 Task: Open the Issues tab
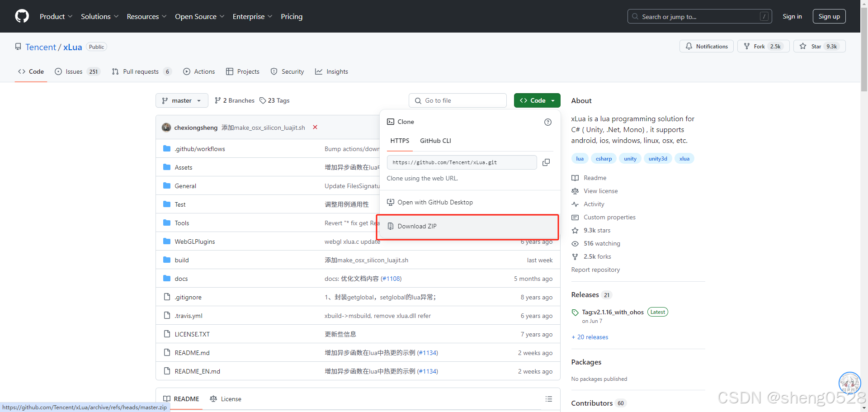click(x=77, y=71)
